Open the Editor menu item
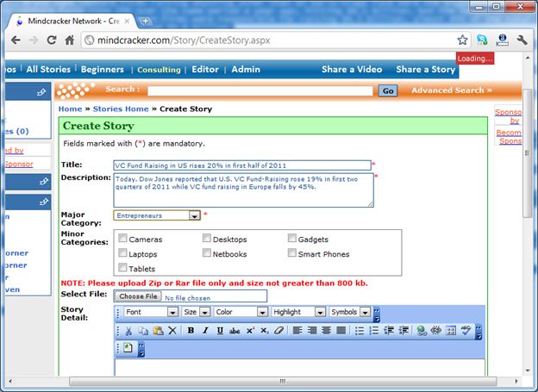Screen dimensions: 538x392 point(205,69)
